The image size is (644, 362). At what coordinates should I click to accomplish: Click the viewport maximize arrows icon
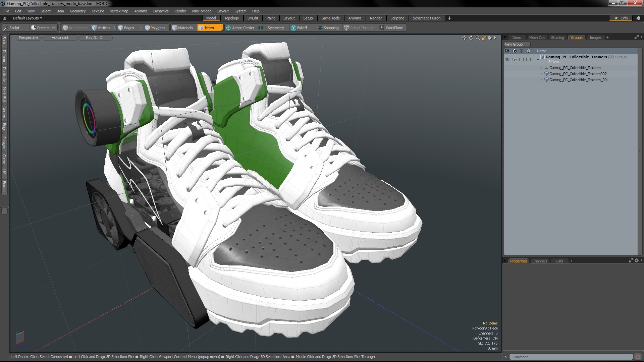pos(484,38)
